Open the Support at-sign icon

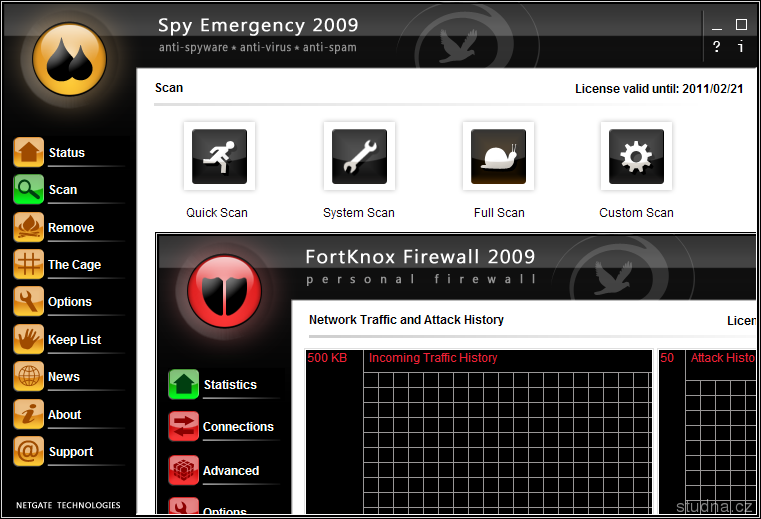pos(29,451)
